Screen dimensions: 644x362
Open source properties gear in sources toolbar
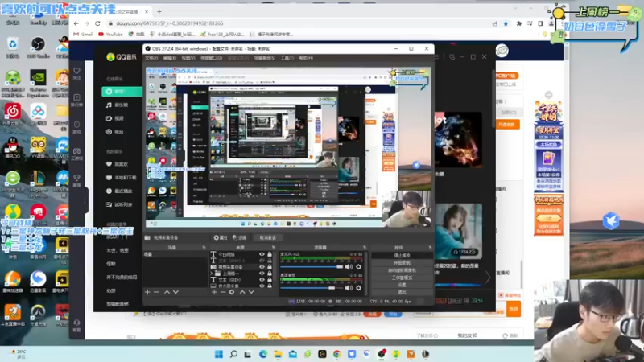tap(232, 292)
